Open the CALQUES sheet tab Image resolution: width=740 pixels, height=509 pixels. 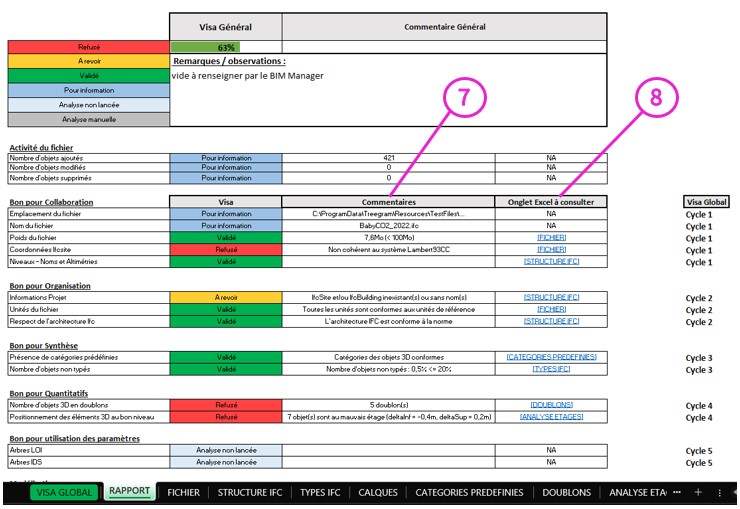(378, 492)
